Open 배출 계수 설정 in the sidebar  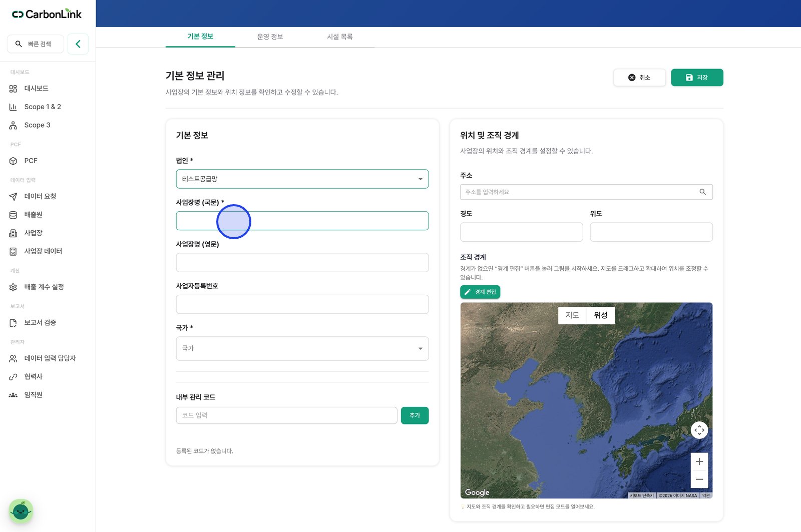point(44,287)
